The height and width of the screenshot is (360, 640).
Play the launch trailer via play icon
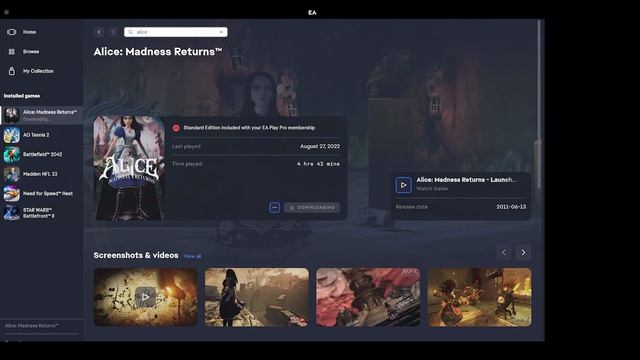403,185
